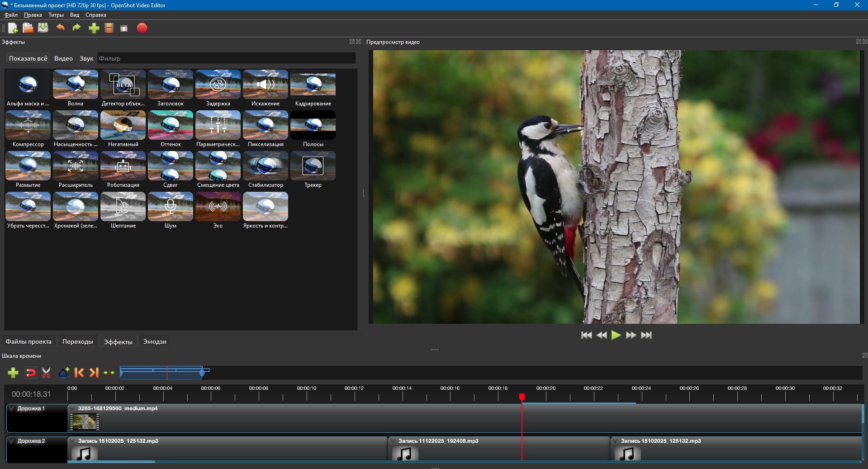
Task: Click the Фильтр search field
Action: pos(226,58)
